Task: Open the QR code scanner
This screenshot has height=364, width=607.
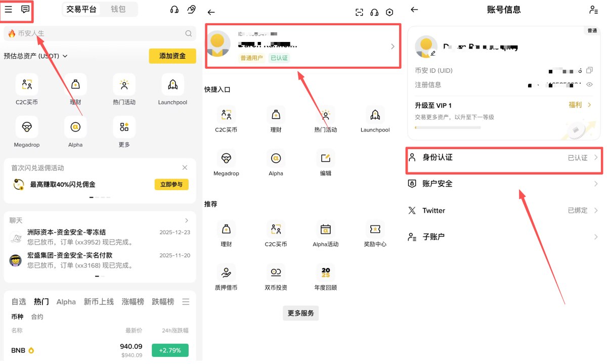Action: click(x=359, y=12)
